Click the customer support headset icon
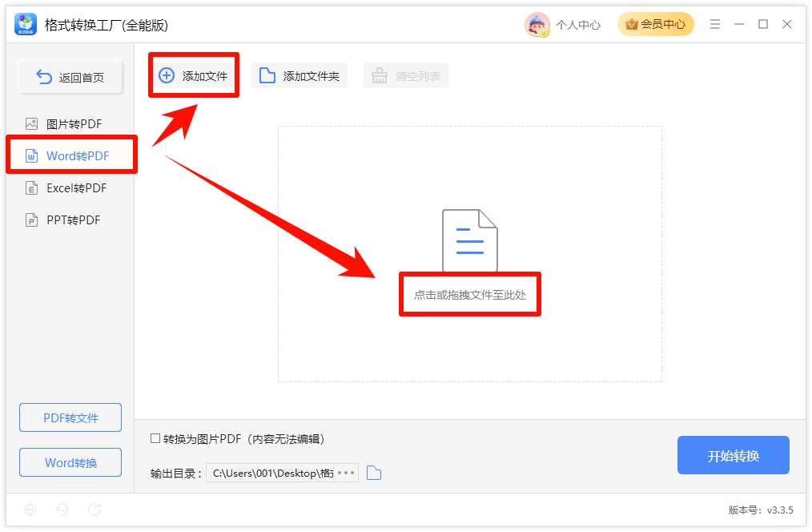 click(62, 510)
